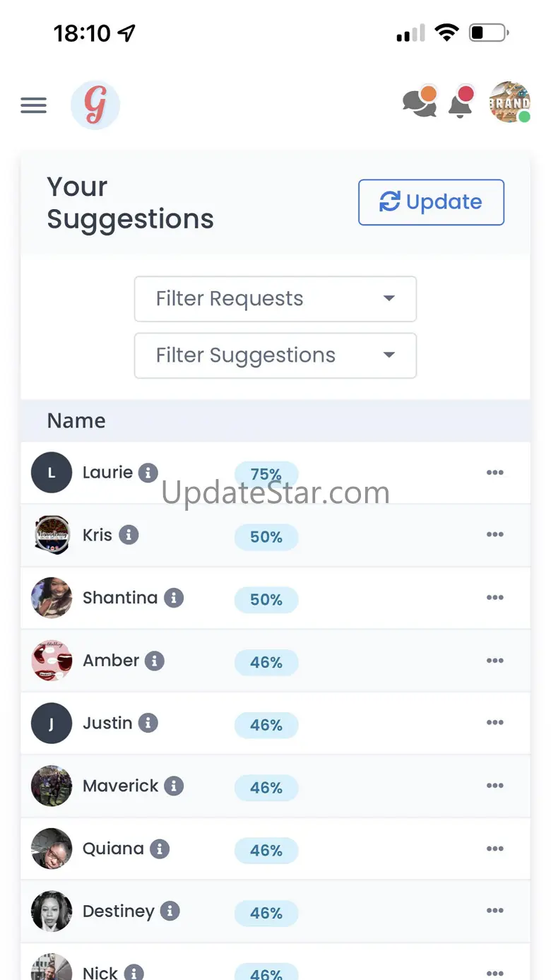Open the profile avatar menu
This screenshot has height=980, width=551.
(509, 102)
